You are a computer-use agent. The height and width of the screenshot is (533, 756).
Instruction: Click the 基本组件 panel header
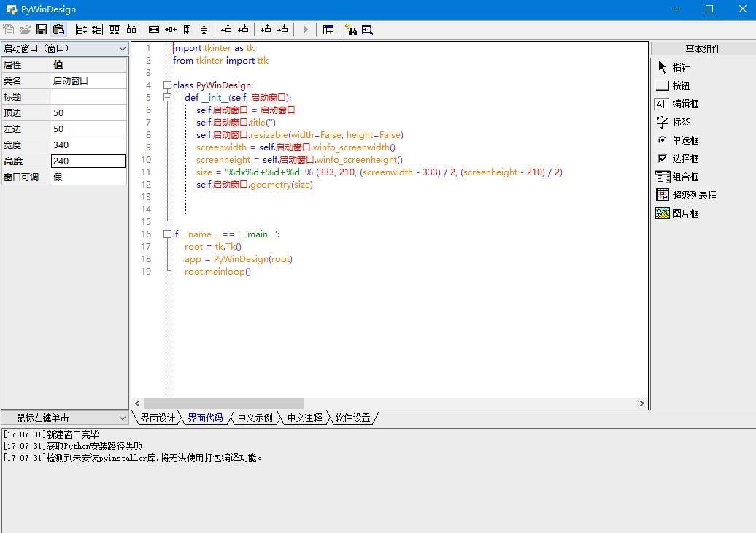pyautogui.click(x=703, y=49)
